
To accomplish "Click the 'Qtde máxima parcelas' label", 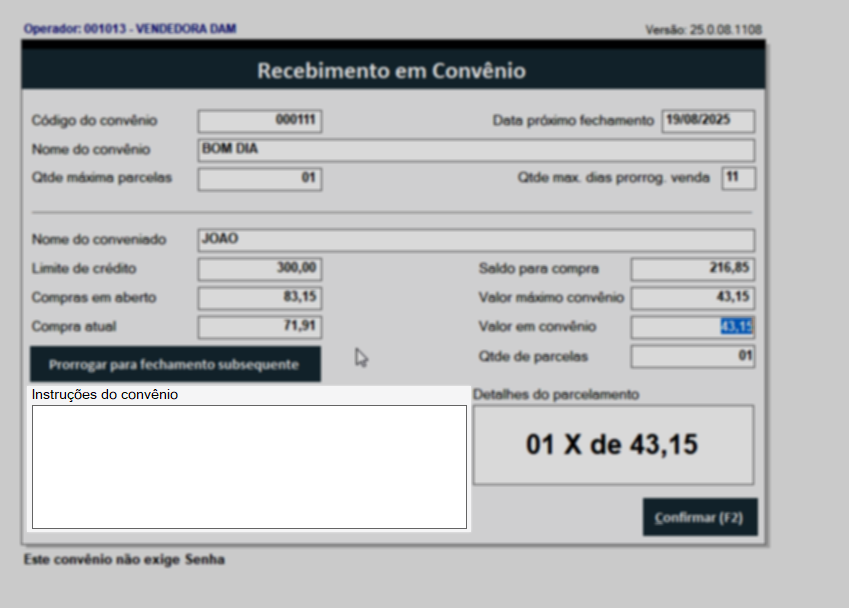I will (x=102, y=178).
